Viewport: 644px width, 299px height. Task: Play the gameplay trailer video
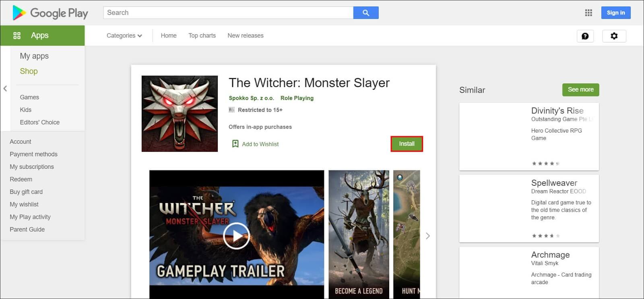click(x=237, y=236)
